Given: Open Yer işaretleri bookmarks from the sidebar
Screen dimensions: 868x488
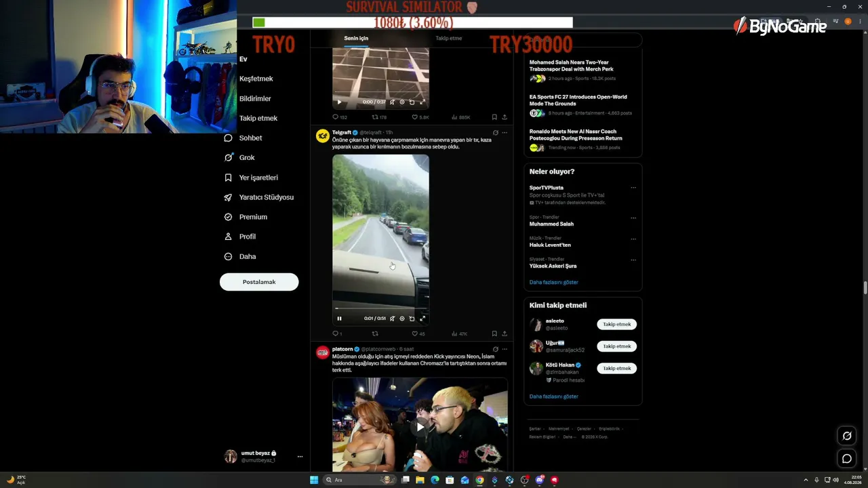Looking at the screenshot, I should point(251,178).
